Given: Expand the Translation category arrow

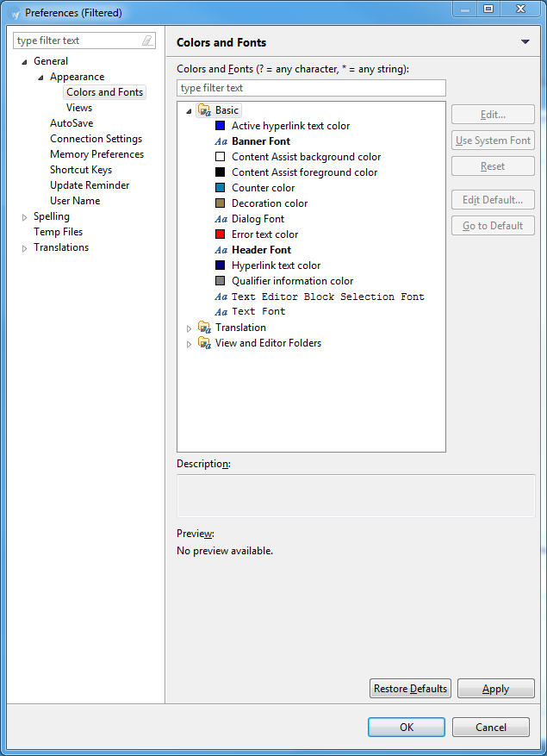Looking at the screenshot, I should tap(190, 328).
